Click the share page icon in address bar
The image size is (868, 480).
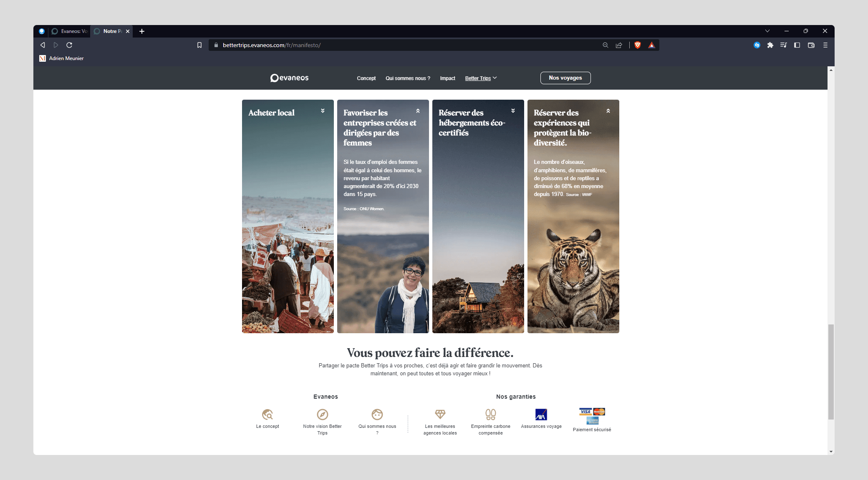point(619,45)
